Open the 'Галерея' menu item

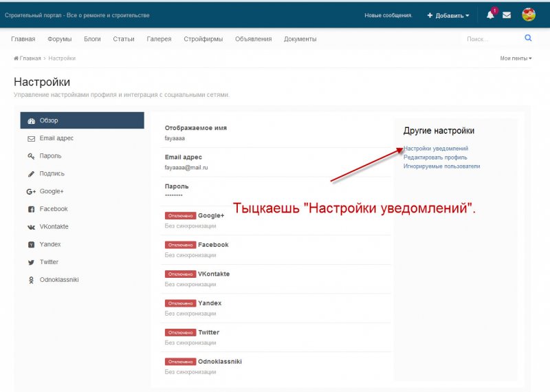pyautogui.click(x=159, y=39)
